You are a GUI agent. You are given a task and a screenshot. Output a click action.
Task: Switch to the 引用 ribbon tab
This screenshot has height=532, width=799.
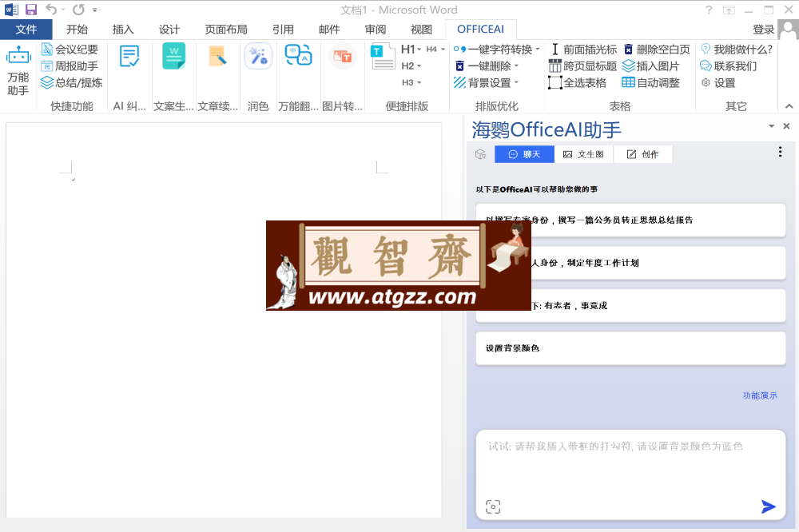(x=283, y=30)
